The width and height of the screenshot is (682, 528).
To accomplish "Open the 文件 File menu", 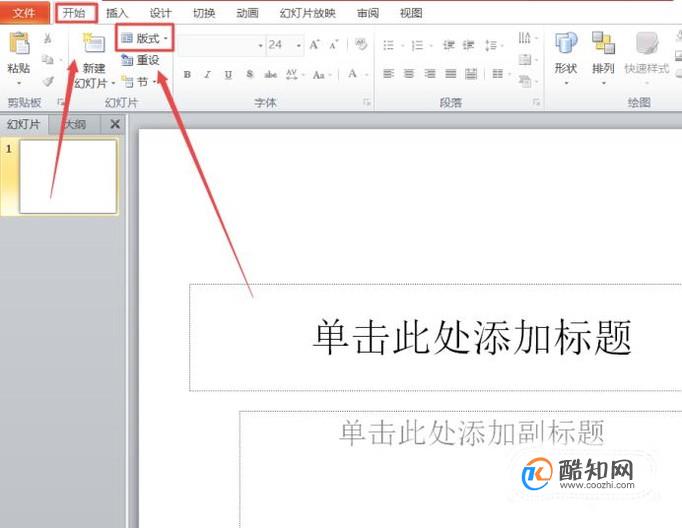I will point(24,13).
